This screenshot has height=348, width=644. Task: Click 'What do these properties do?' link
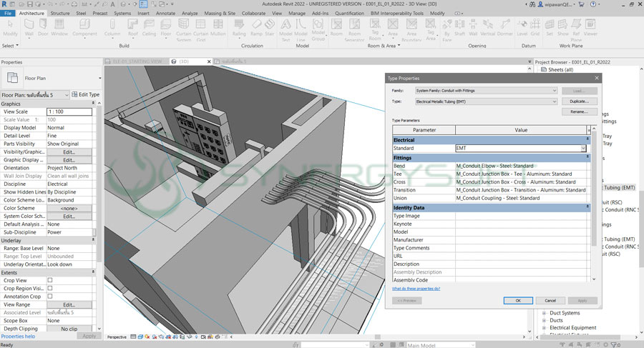tap(416, 288)
